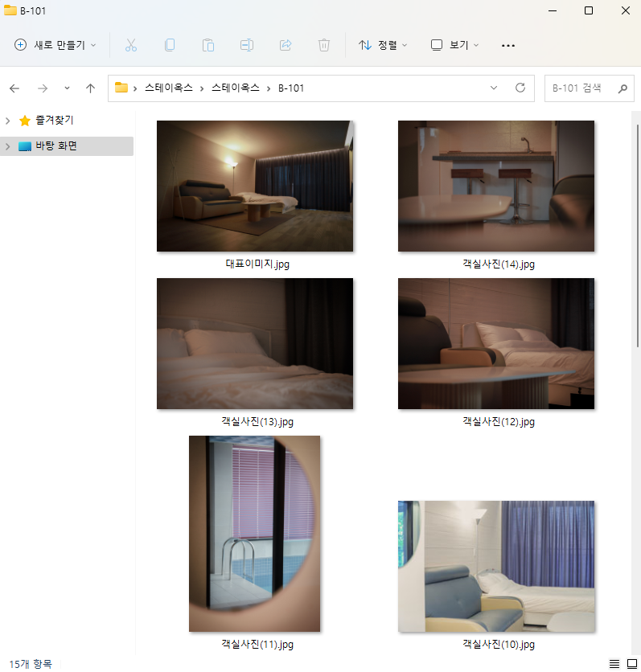Click the Cut scissors icon
The width and height of the screenshot is (641, 672).
pyautogui.click(x=131, y=45)
